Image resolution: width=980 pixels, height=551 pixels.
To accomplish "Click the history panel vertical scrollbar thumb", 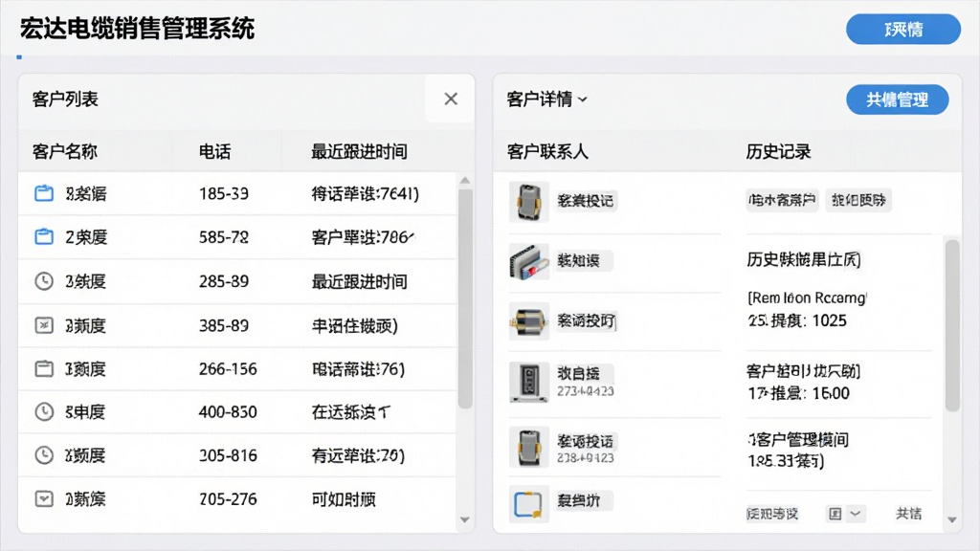I will point(952,325).
